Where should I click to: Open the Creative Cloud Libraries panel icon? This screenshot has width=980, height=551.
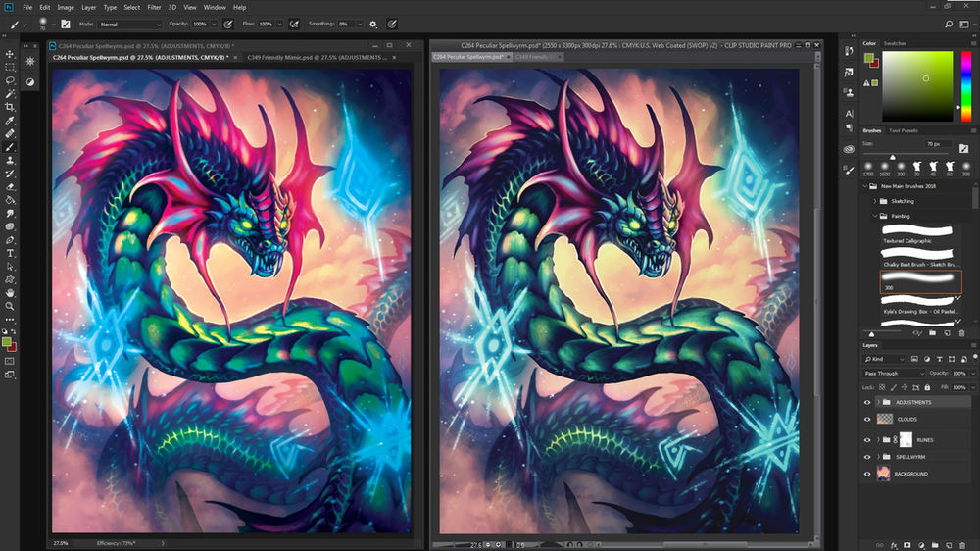click(x=849, y=149)
